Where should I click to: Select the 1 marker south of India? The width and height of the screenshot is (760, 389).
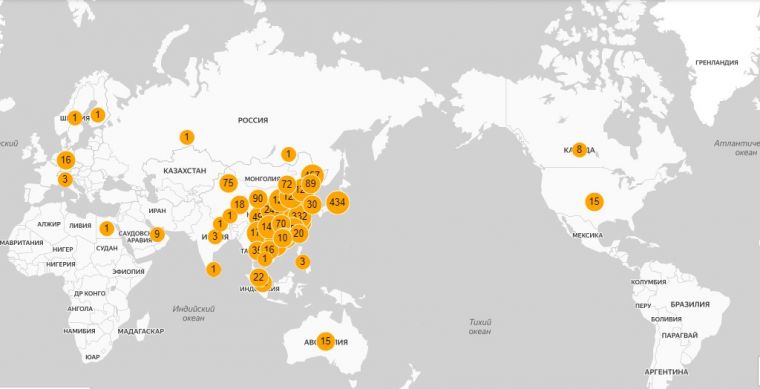click(x=213, y=269)
